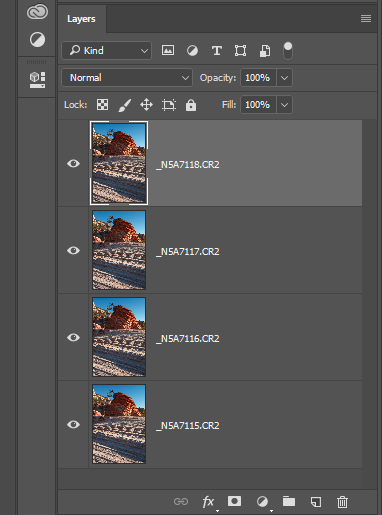Open the Layers panel flyout menu
This screenshot has height=515, width=382.
pos(366,19)
